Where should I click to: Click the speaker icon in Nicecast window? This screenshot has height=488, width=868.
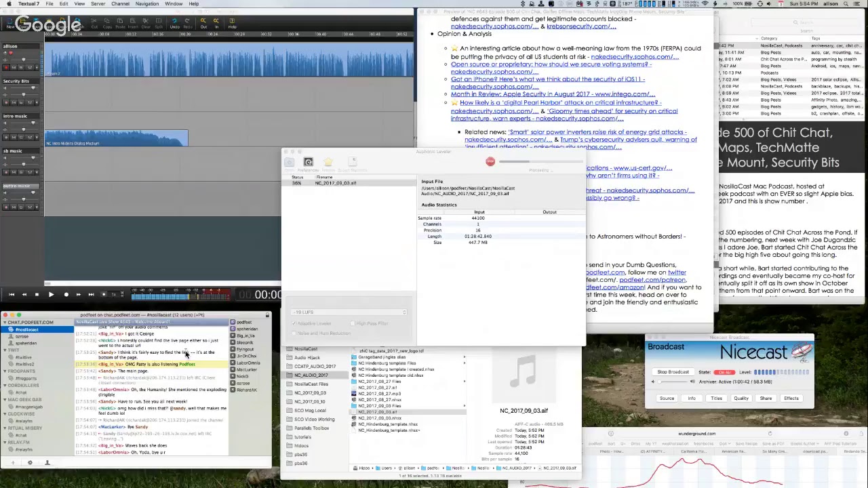click(653, 382)
